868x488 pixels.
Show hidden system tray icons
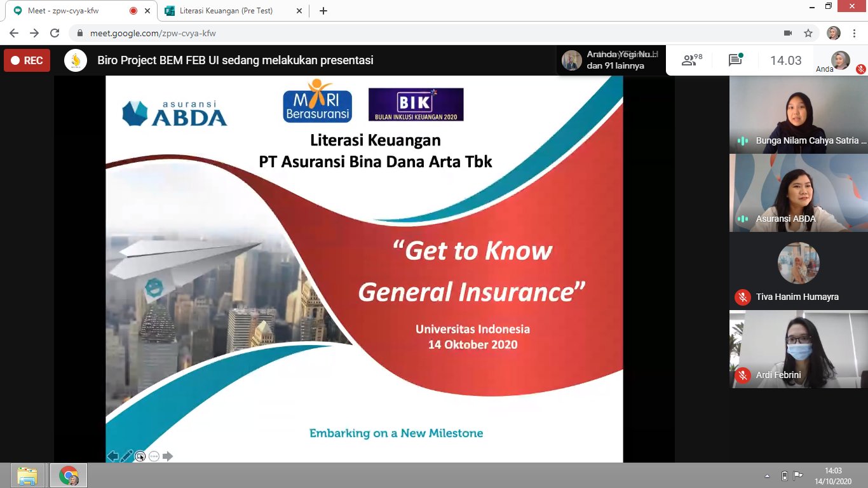[768, 476]
